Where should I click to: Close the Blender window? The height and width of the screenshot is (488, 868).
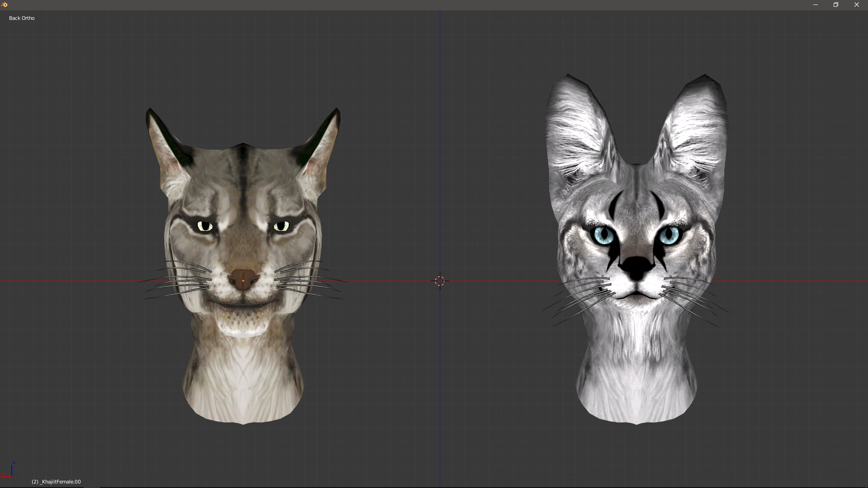click(x=856, y=5)
